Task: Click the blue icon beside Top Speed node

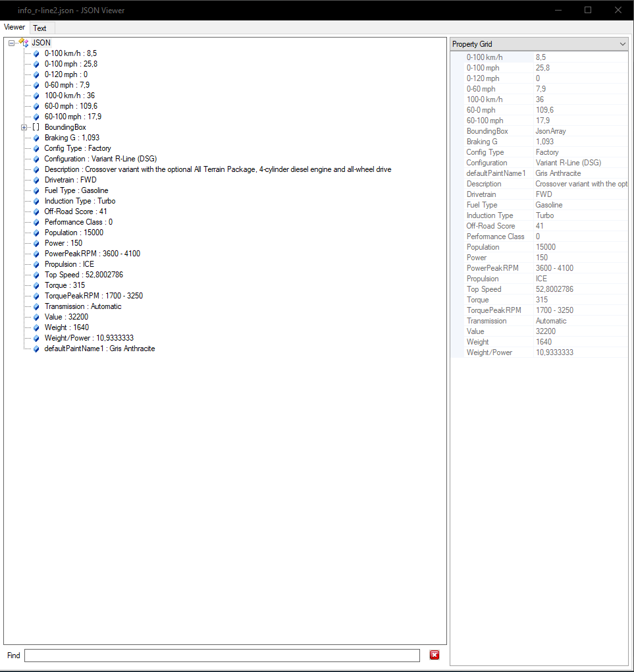Action: point(37,275)
